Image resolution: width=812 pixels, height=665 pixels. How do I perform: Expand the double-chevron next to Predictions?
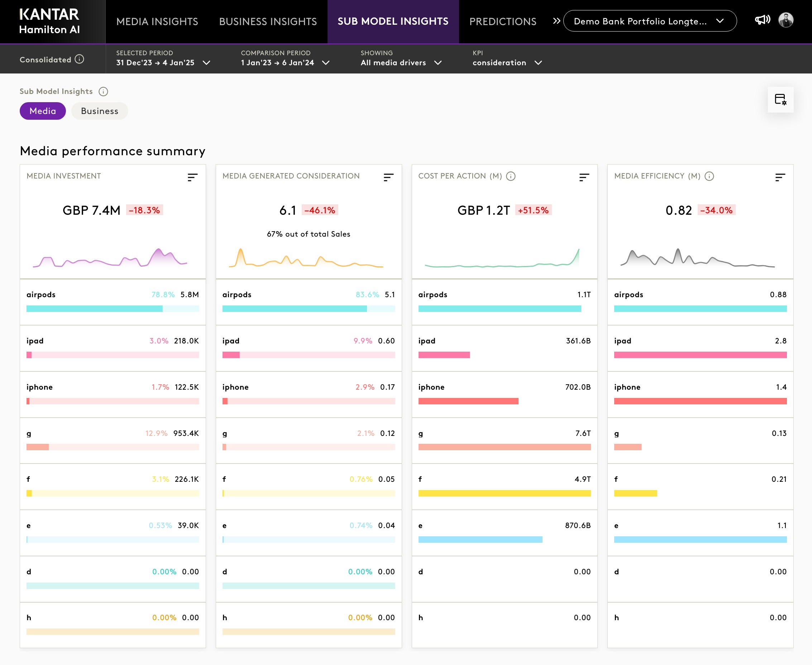[x=556, y=21]
